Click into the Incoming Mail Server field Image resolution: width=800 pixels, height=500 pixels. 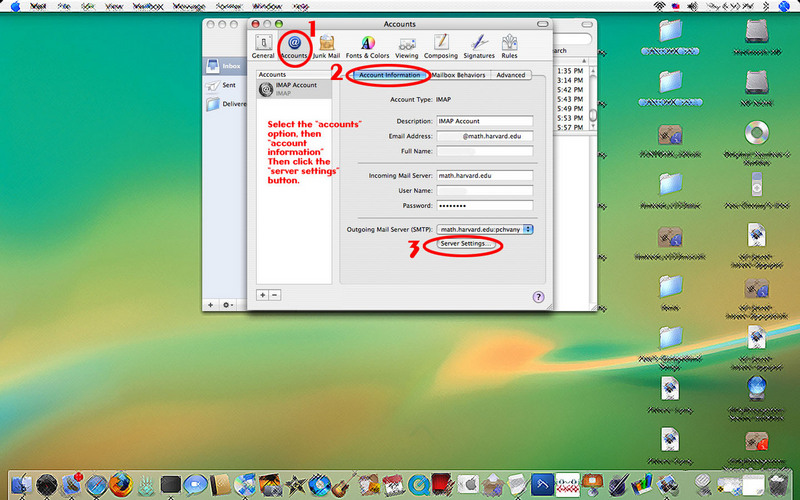[x=484, y=175]
